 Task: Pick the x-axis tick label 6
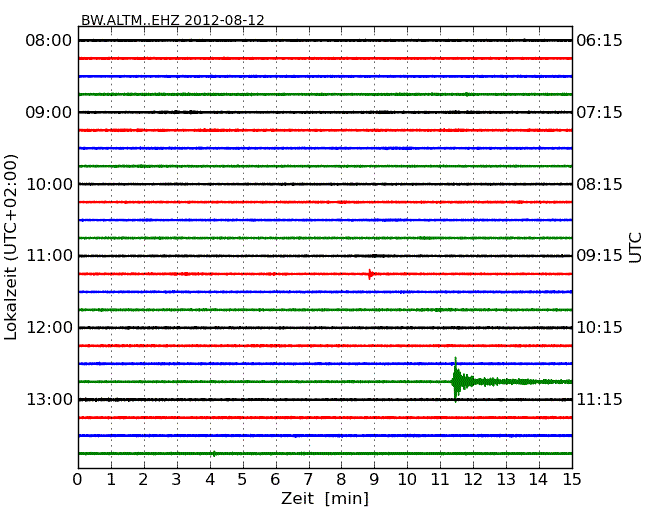tap(275, 479)
